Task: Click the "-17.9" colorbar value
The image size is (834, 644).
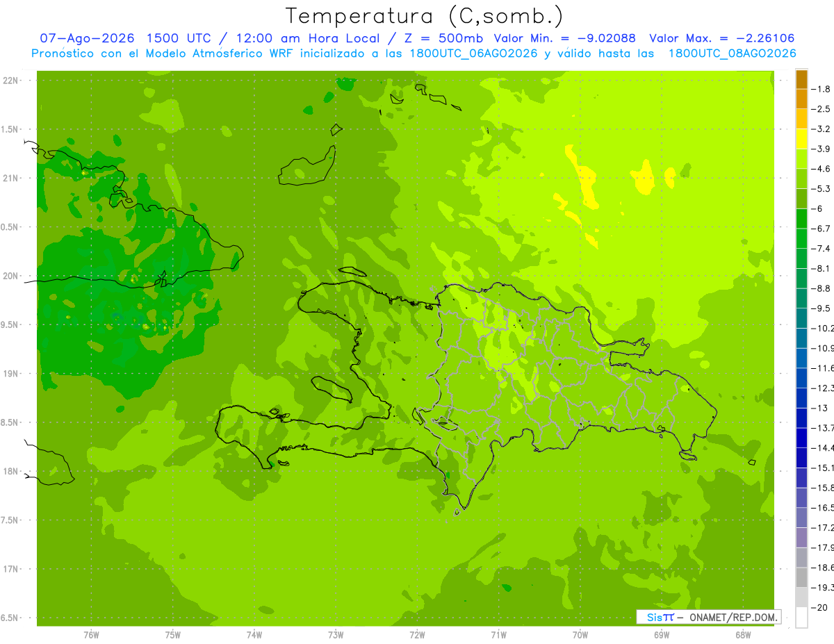Action: [x=823, y=547]
